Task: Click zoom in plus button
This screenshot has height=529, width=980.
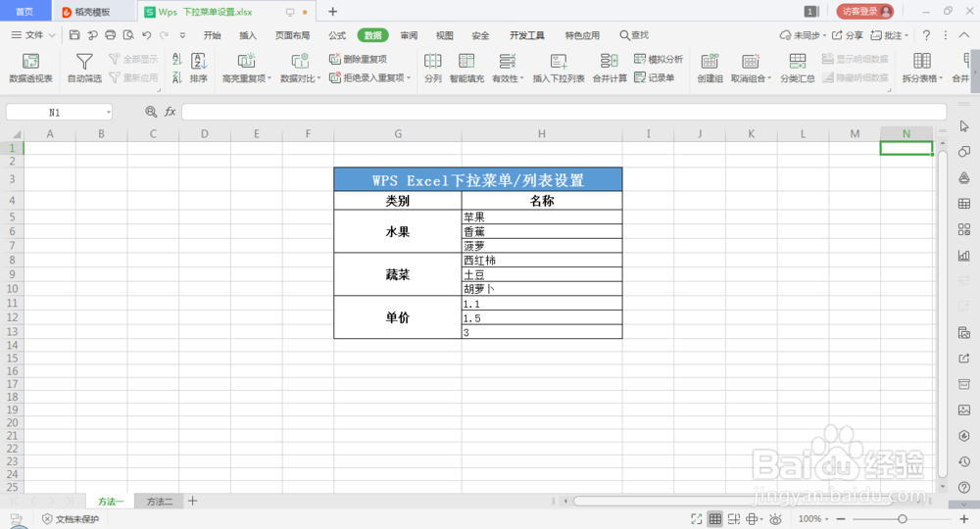Action: coord(963,518)
